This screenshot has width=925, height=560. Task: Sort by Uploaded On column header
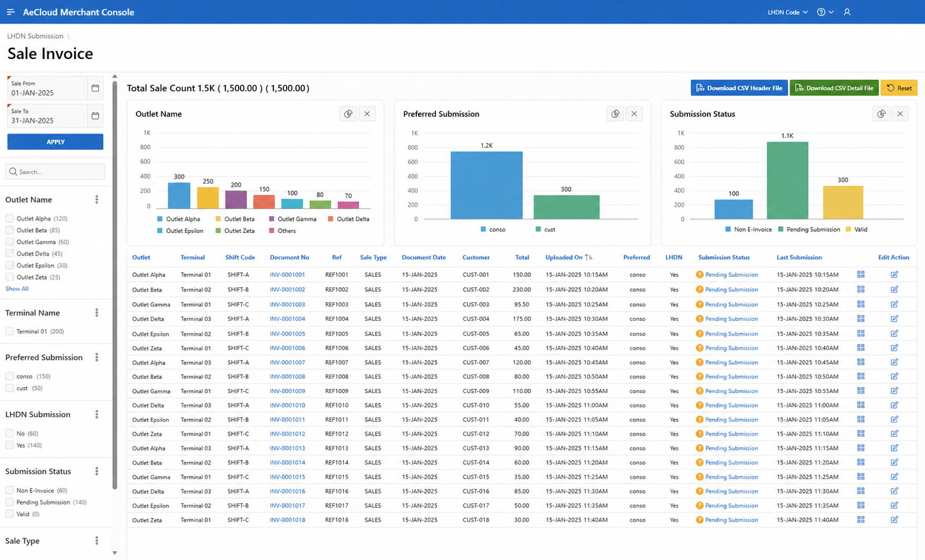564,257
